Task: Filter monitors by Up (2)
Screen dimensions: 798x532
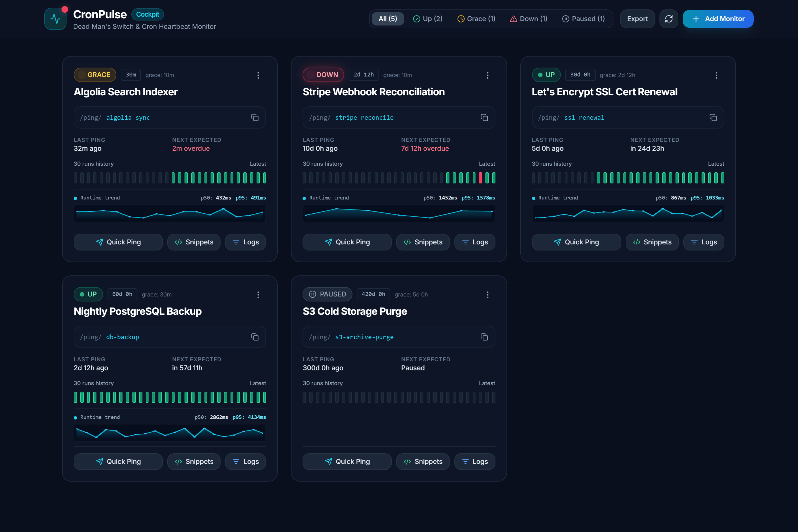Action: tap(428, 19)
